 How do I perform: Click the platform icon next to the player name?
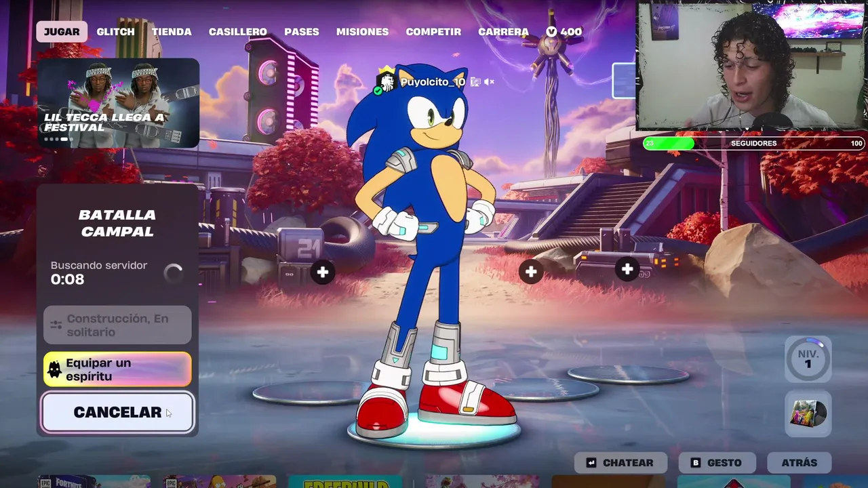click(x=475, y=82)
